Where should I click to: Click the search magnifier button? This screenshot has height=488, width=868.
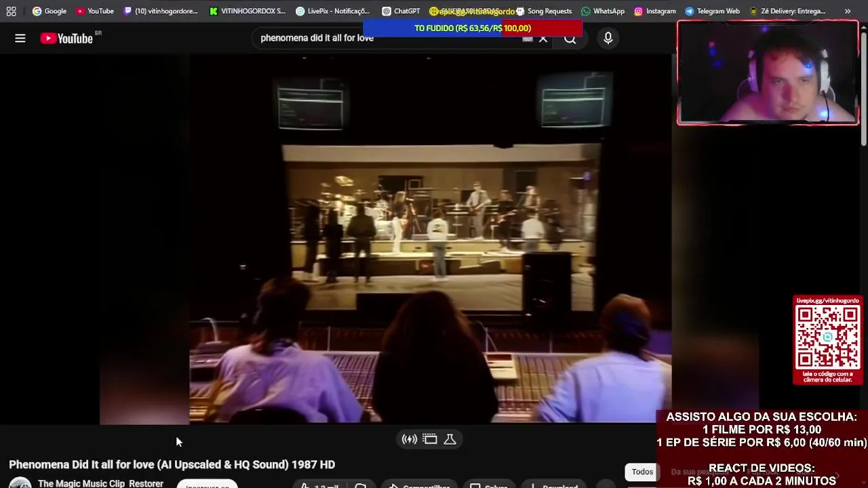click(570, 39)
